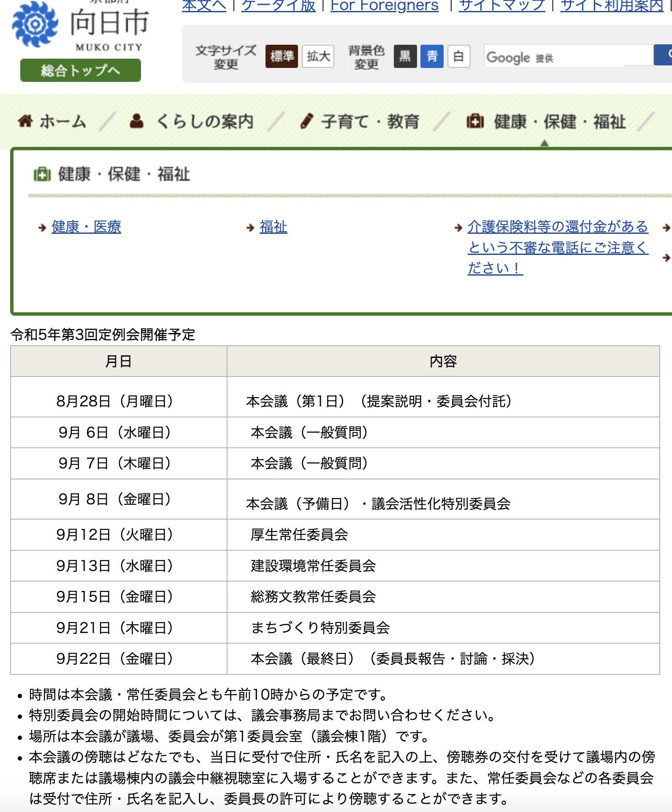Select the 議会活性化特別委員会 content cell
Image resolution: width=672 pixels, height=812 pixels.
click(443, 499)
